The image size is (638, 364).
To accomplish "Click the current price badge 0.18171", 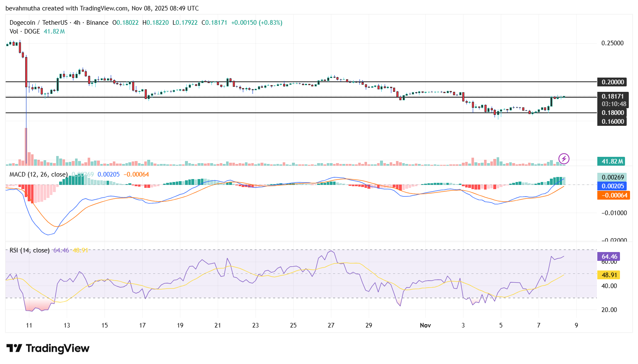I will click(x=612, y=96).
